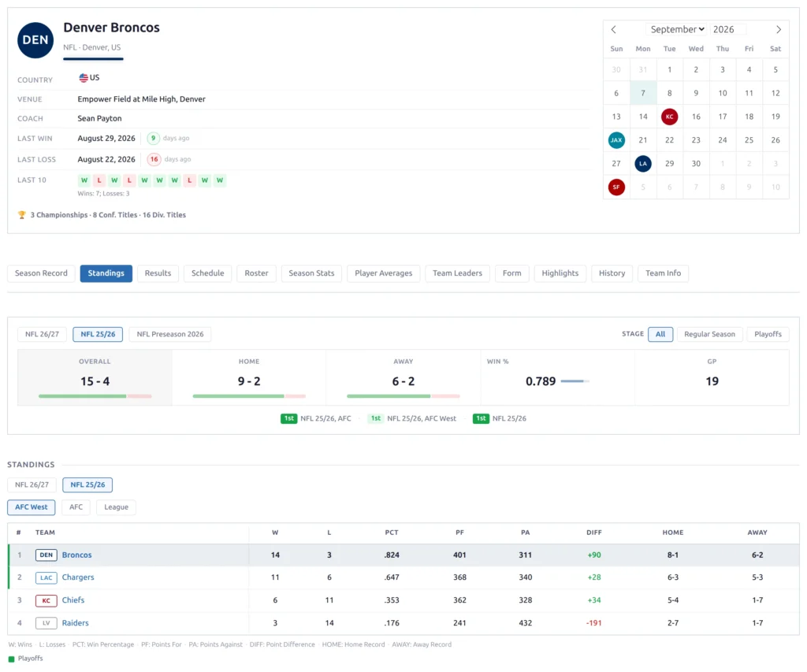Screen dimensions: 807x672
Task: Open Player Averages tab
Action: [384, 273]
